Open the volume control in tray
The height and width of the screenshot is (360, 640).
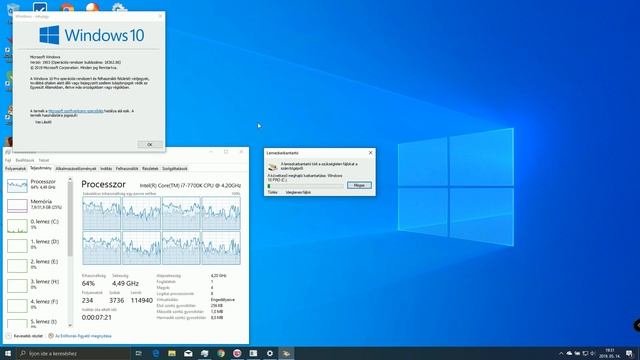coord(593,353)
